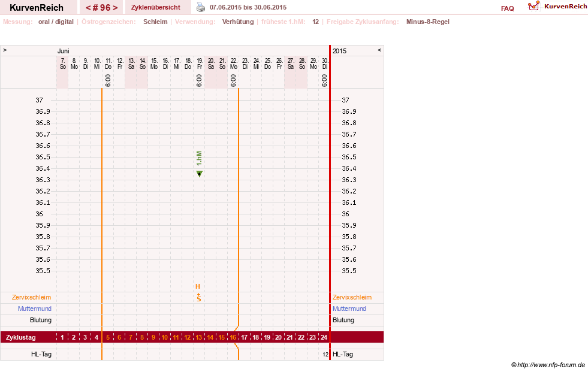Click the Messung label
588x372 pixels.
[x=18, y=22]
